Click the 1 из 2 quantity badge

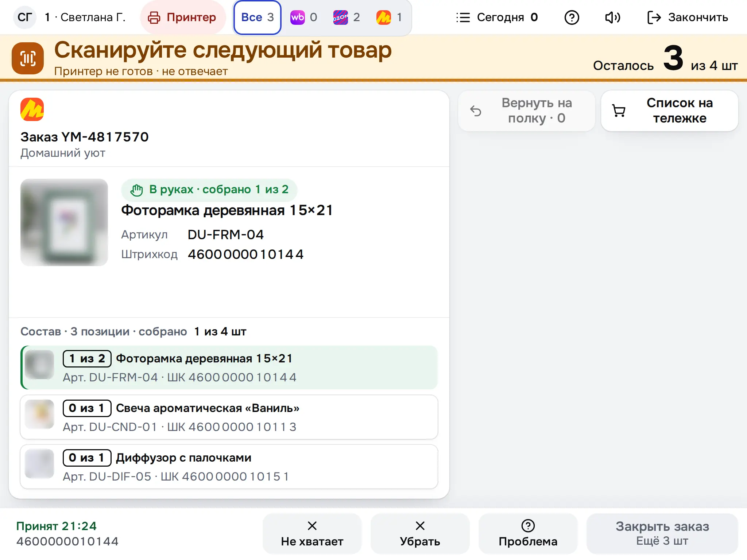tap(87, 358)
